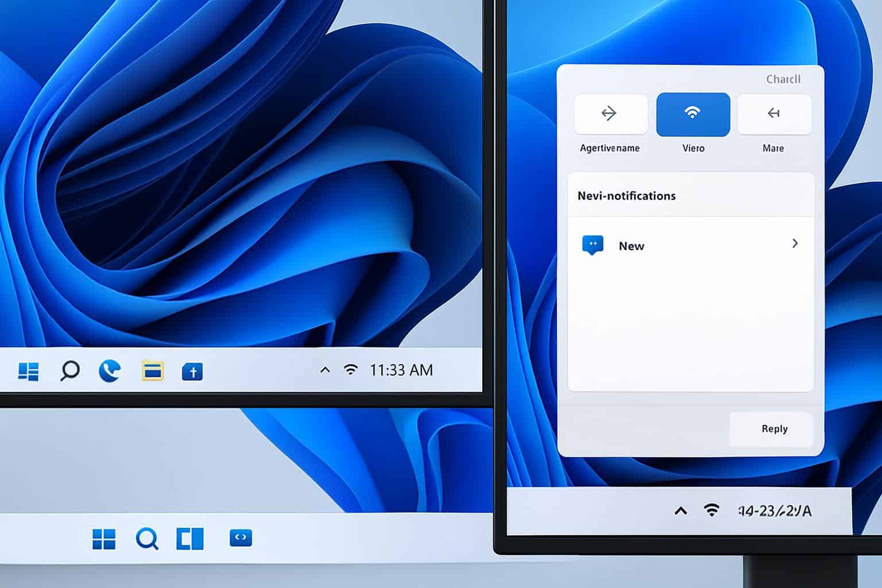Screen dimensions: 882x588
Task: Click the Charcll label in the panel
Action: coord(783,79)
